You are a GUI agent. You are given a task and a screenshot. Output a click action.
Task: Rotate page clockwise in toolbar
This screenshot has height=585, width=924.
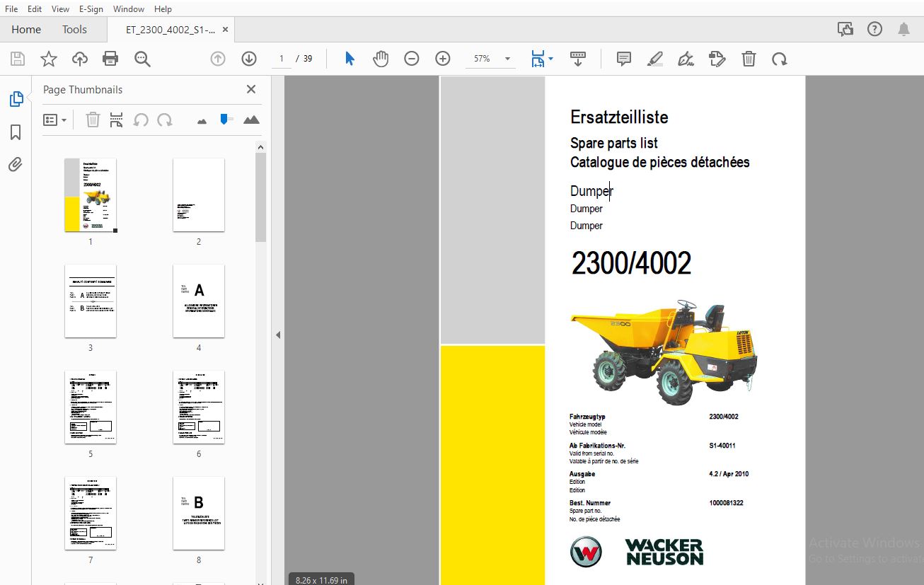(x=780, y=59)
